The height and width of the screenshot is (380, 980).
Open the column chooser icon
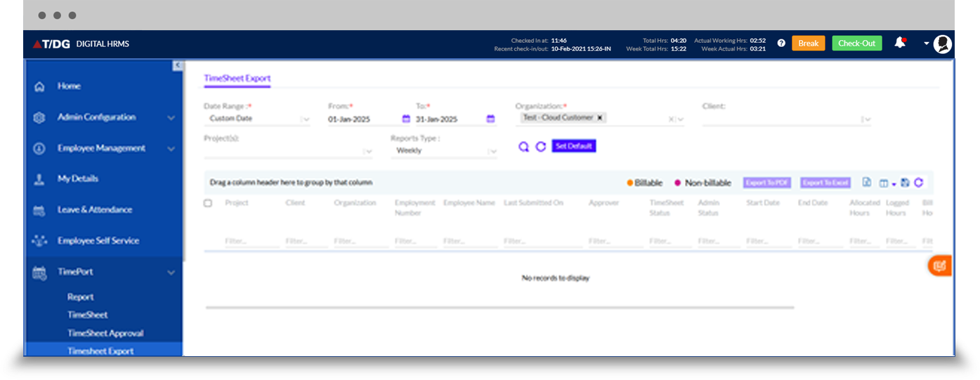884,183
